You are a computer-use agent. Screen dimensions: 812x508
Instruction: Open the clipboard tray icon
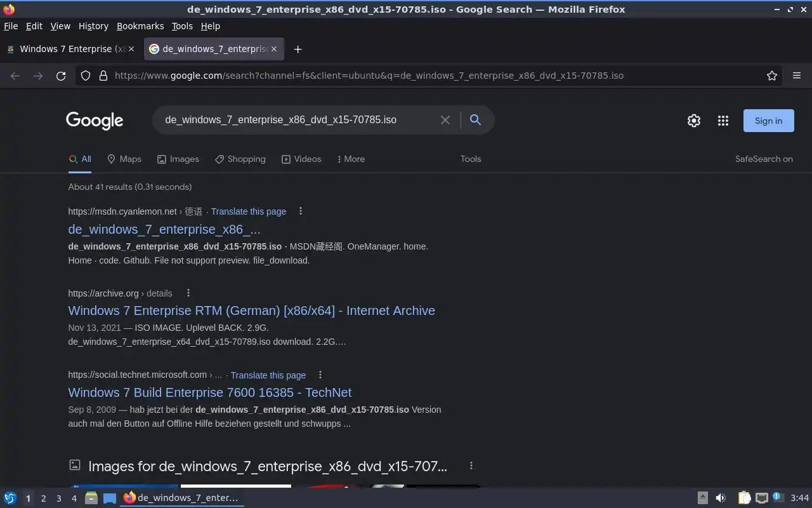[x=745, y=498]
